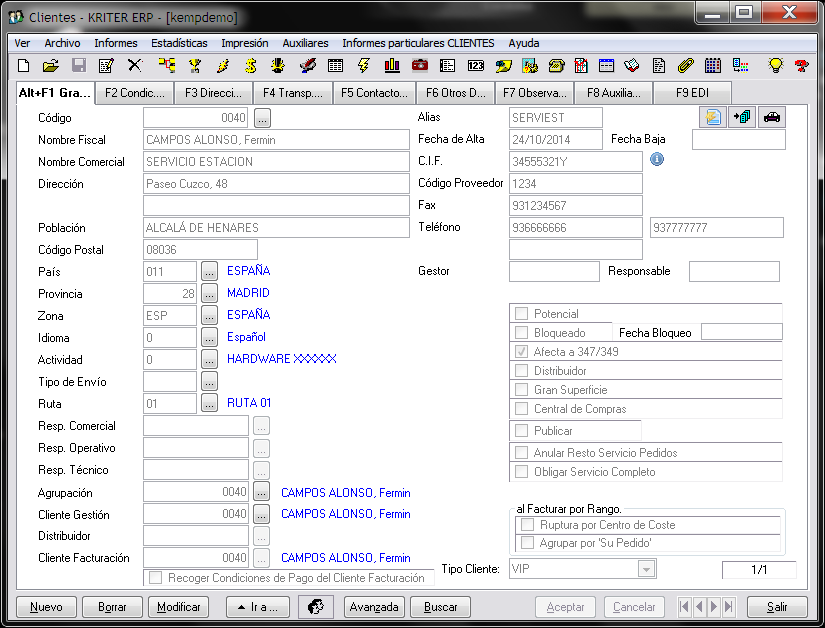Click the light bulb icon
Image resolution: width=825 pixels, height=628 pixels.
pos(776,66)
